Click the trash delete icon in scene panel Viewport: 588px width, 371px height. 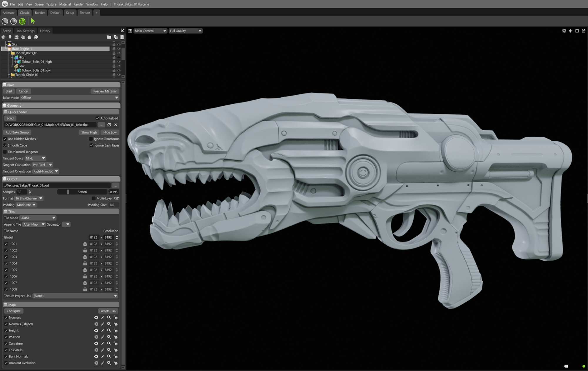click(122, 37)
